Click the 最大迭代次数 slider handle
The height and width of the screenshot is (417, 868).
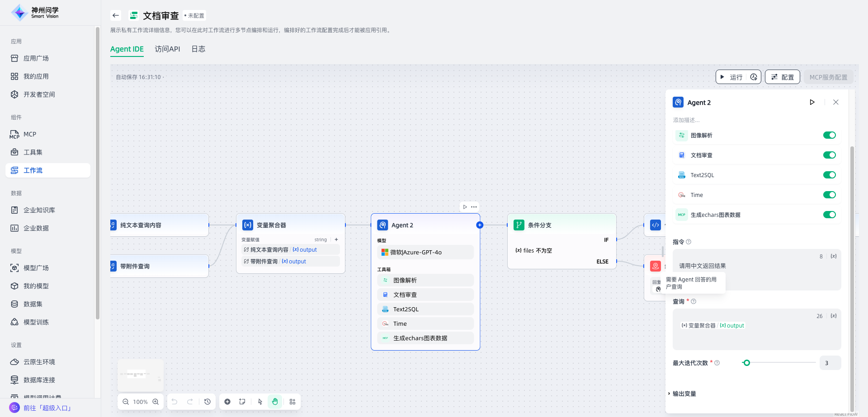[x=746, y=363]
